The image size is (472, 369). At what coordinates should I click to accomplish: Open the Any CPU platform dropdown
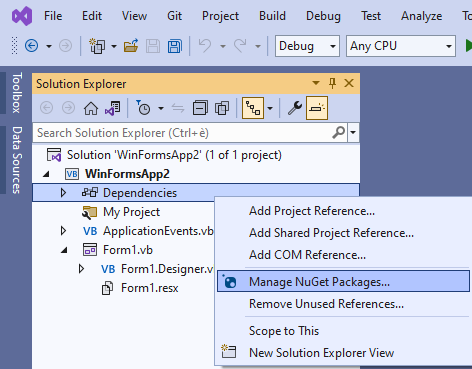coord(401,46)
